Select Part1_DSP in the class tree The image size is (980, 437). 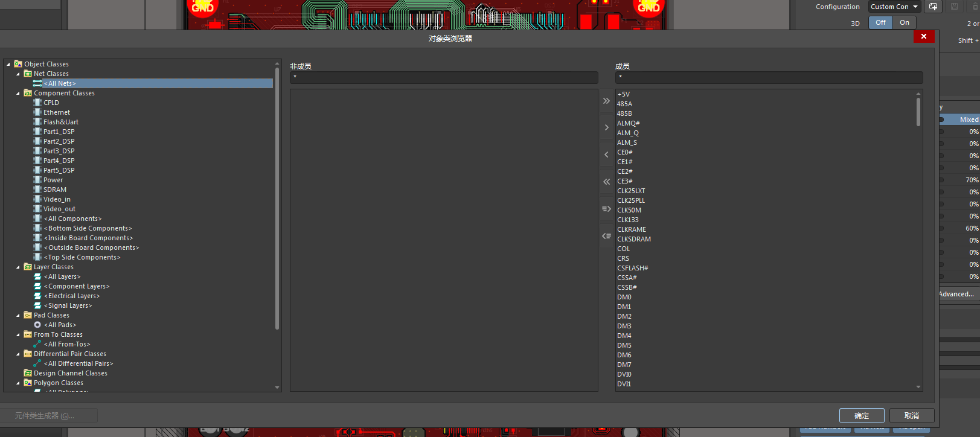(x=59, y=132)
